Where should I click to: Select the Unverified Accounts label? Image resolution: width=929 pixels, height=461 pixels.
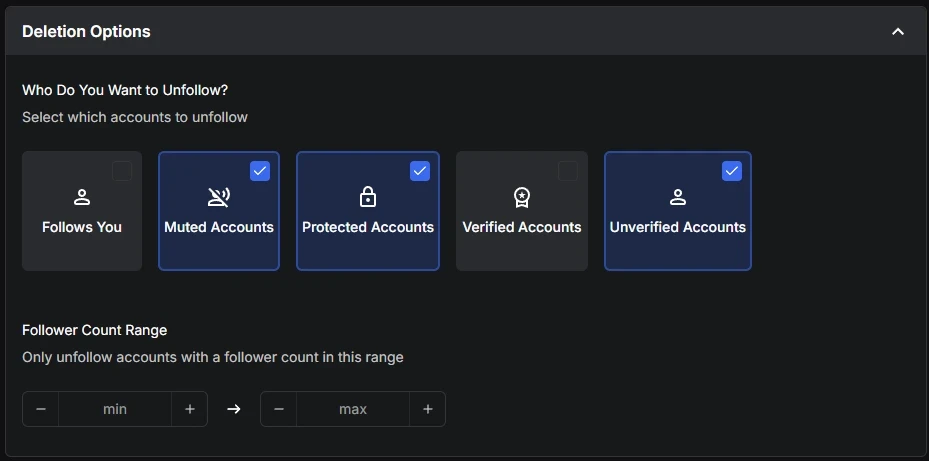tap(678, 227)
